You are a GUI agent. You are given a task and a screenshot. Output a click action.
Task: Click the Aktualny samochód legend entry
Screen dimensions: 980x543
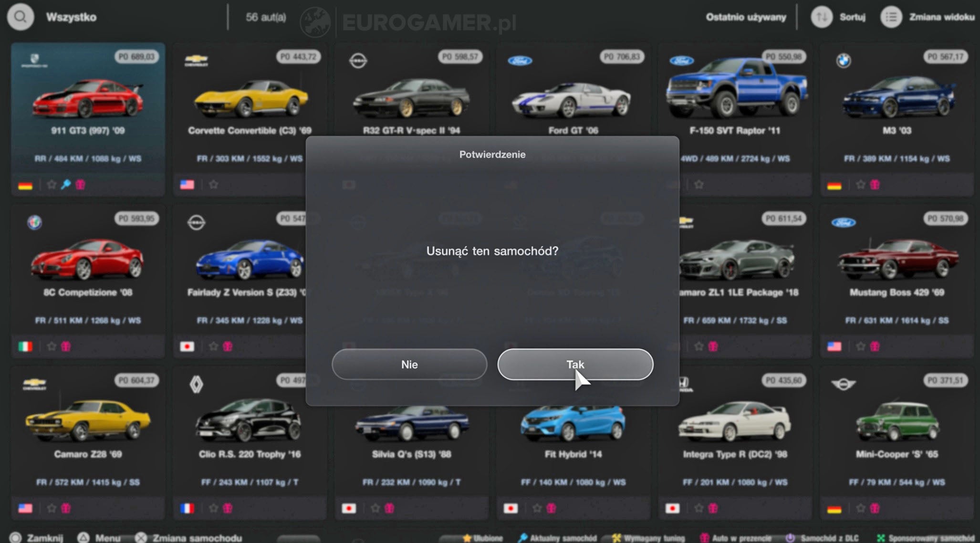tap(557, 538)
